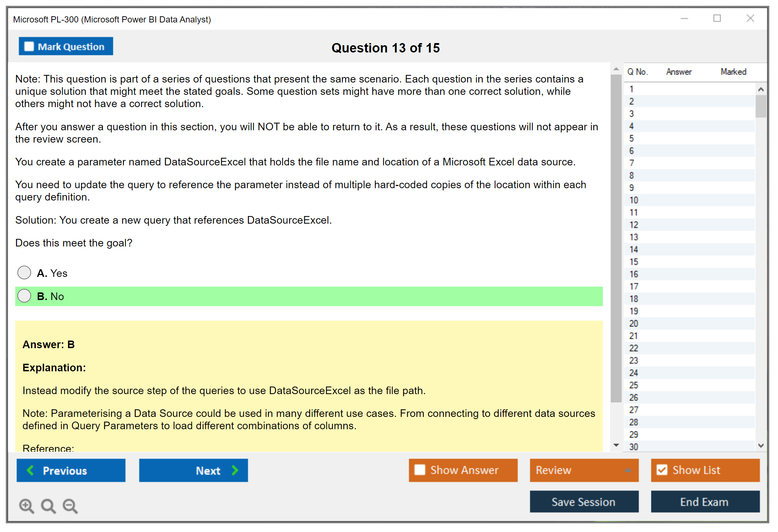Click the green Next arrow icon
This screenshot has width=778, height=532.
pos(235,470)
